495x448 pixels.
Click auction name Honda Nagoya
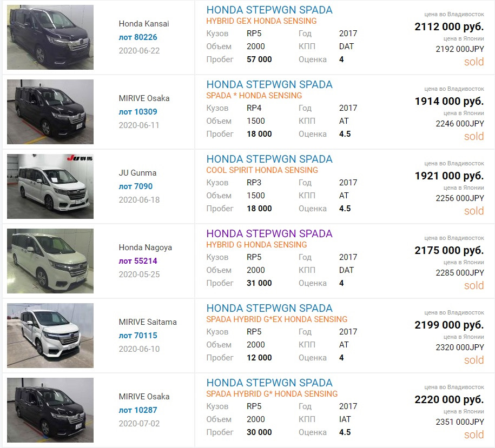[x=145, y=248]
